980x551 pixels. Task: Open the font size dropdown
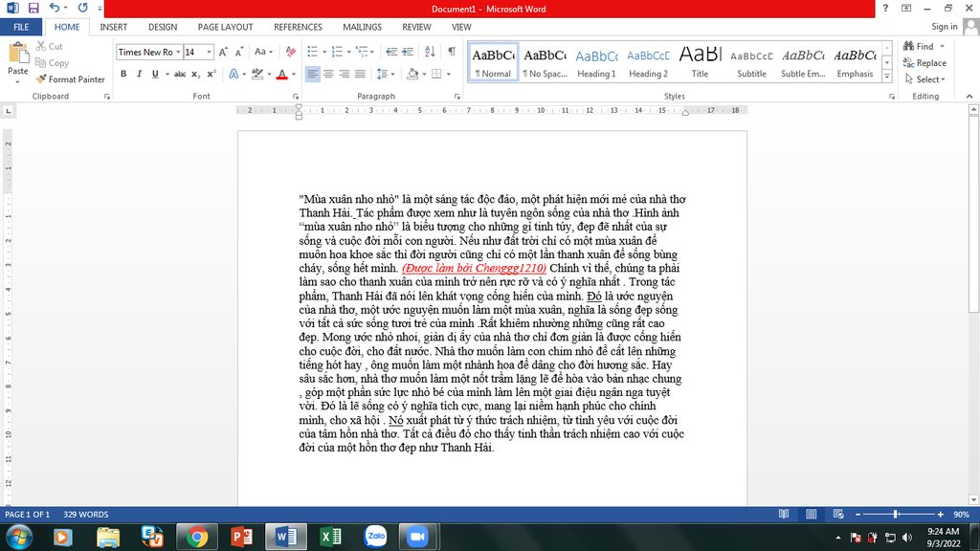pos(209,52)
